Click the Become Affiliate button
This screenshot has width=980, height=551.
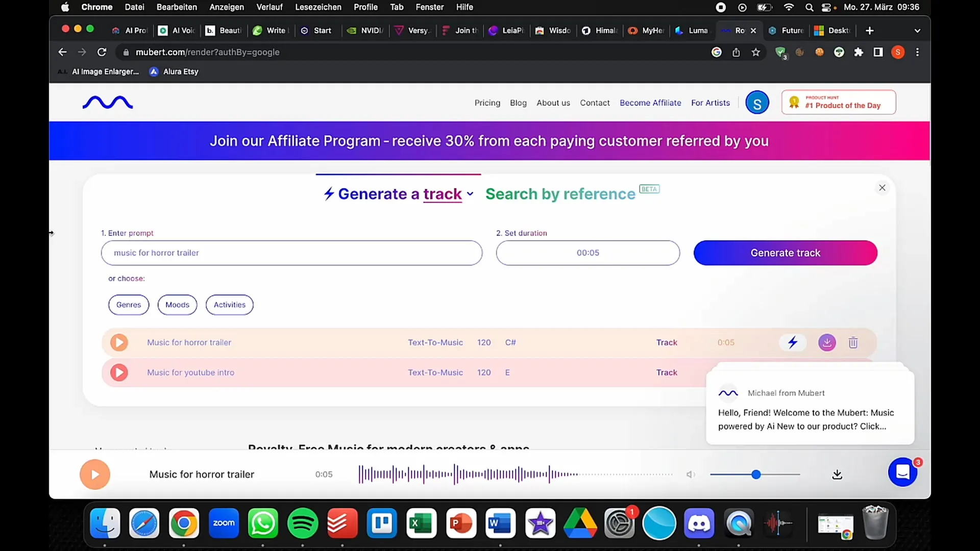tap(650, 102)
